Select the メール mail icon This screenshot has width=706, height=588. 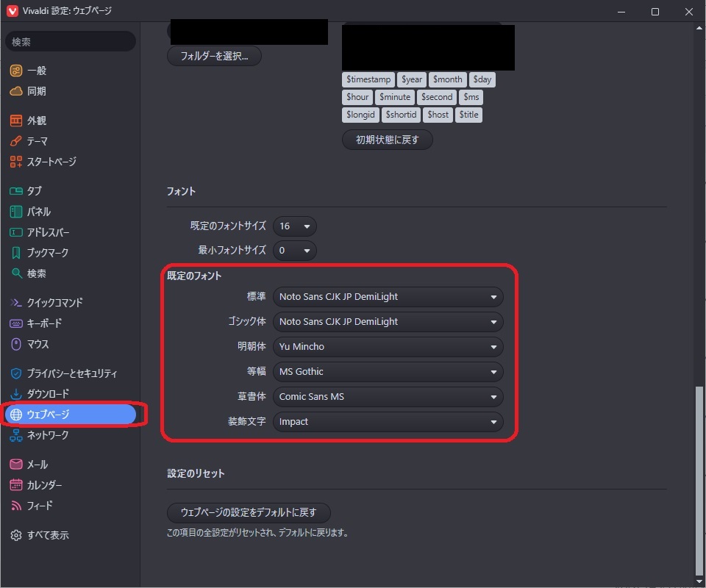click(x=16, y=465)
